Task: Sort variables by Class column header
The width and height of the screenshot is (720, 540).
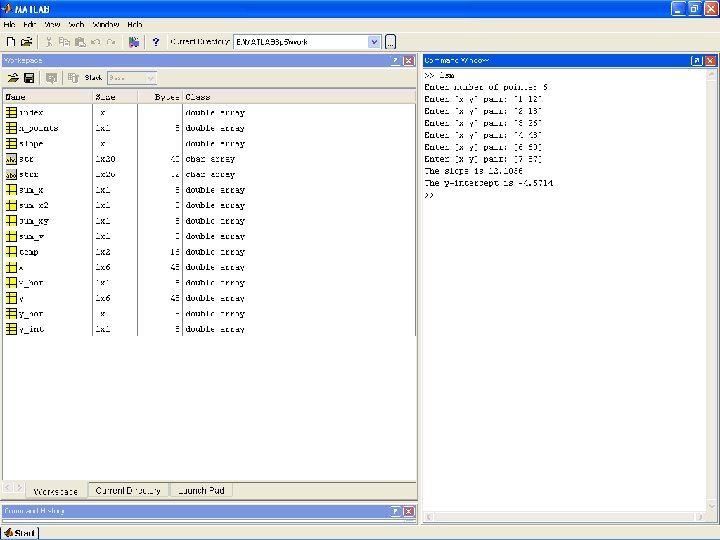Action: pyautogui.click(x=298, y=97)
